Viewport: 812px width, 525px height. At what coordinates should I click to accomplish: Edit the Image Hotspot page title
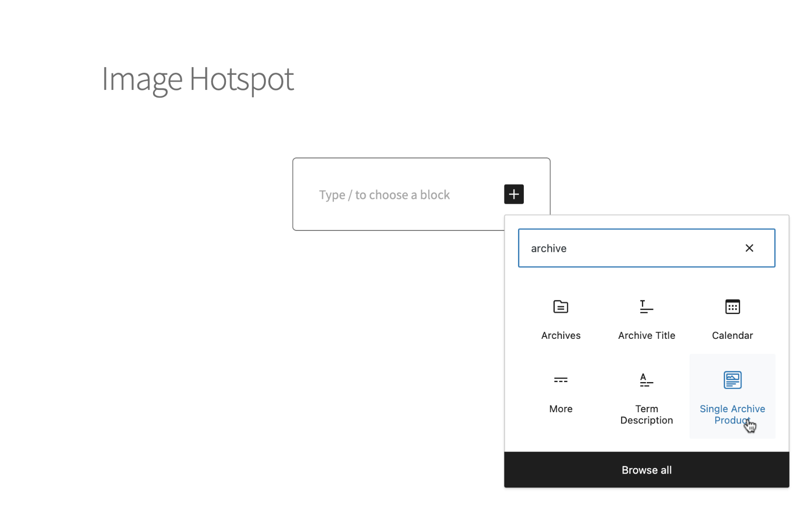click(198, 79)
